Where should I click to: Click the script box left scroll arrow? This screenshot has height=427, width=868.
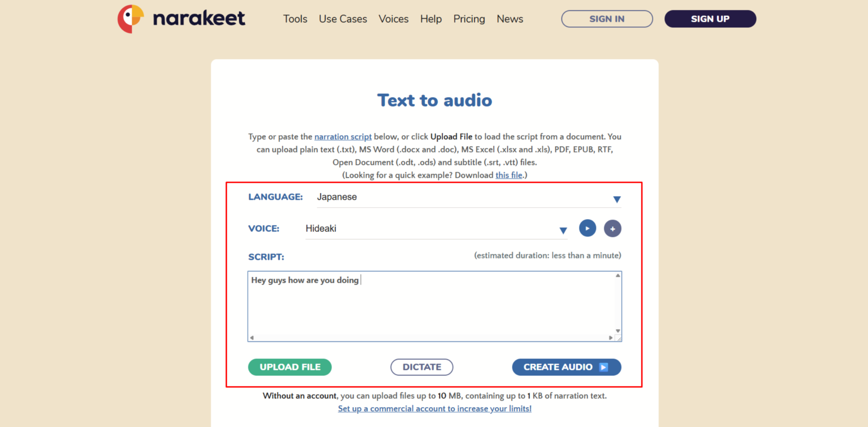(252, 338)
